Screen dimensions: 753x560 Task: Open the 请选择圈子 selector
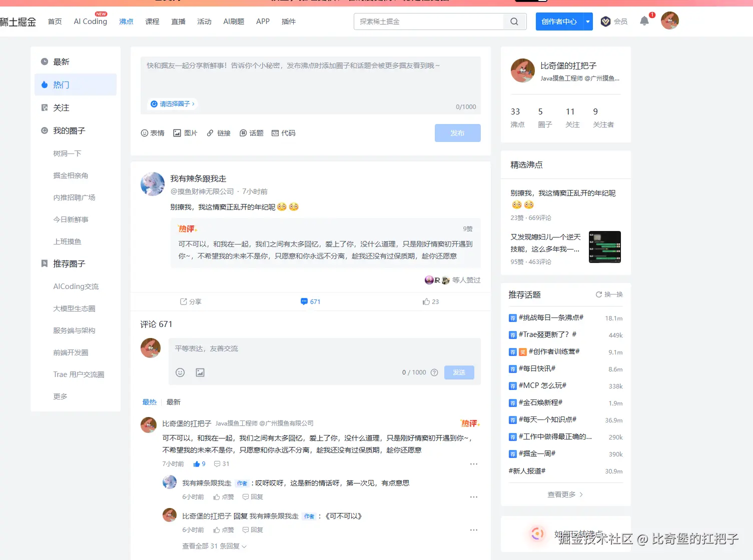click(173, 104)
